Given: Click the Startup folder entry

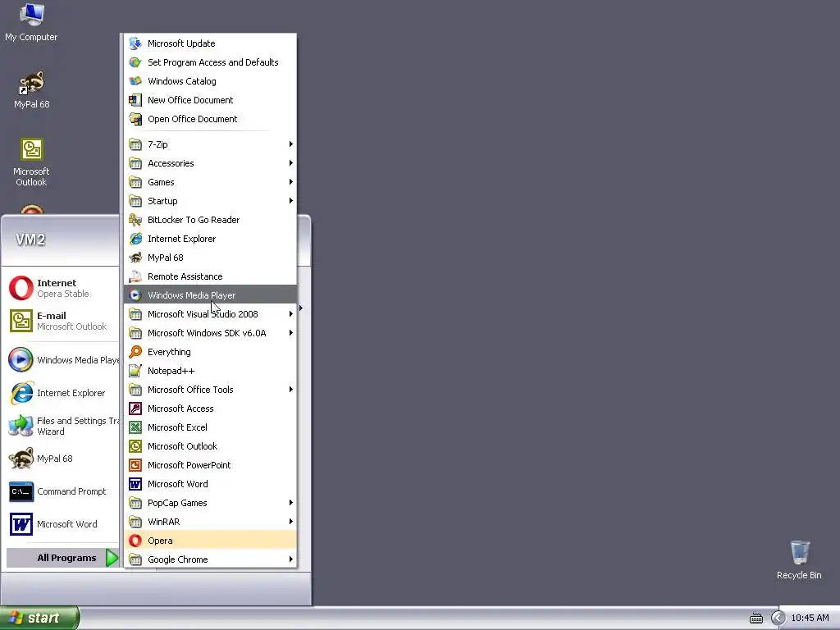Looking at the screenshot, I should coord(211,201).
